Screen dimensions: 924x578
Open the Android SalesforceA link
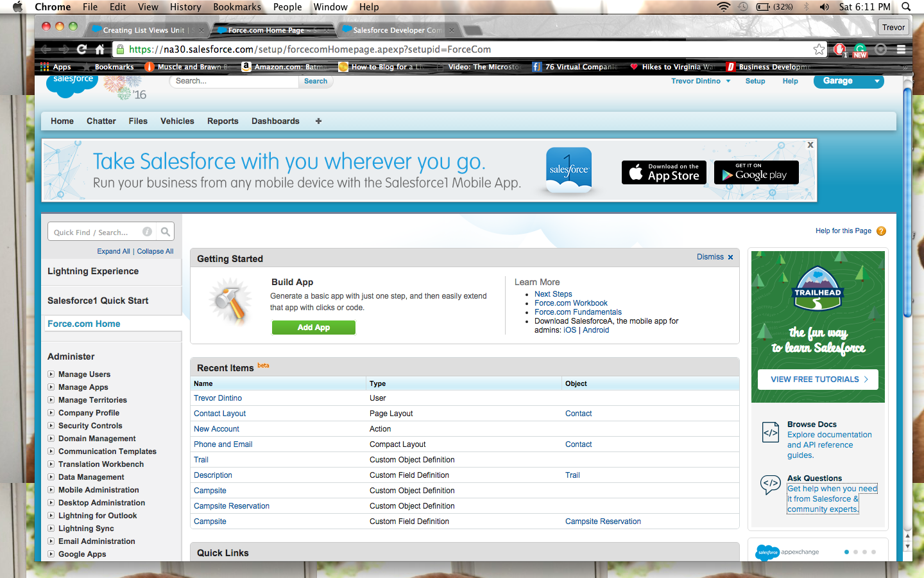(596, 330)
